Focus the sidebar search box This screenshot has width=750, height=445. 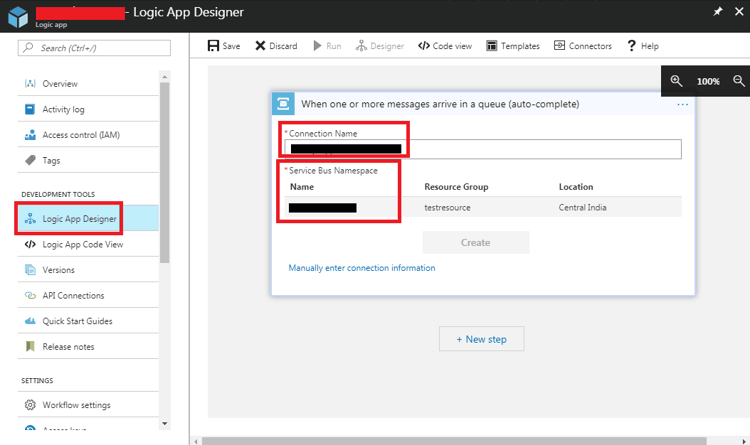(x=95, y=48)
